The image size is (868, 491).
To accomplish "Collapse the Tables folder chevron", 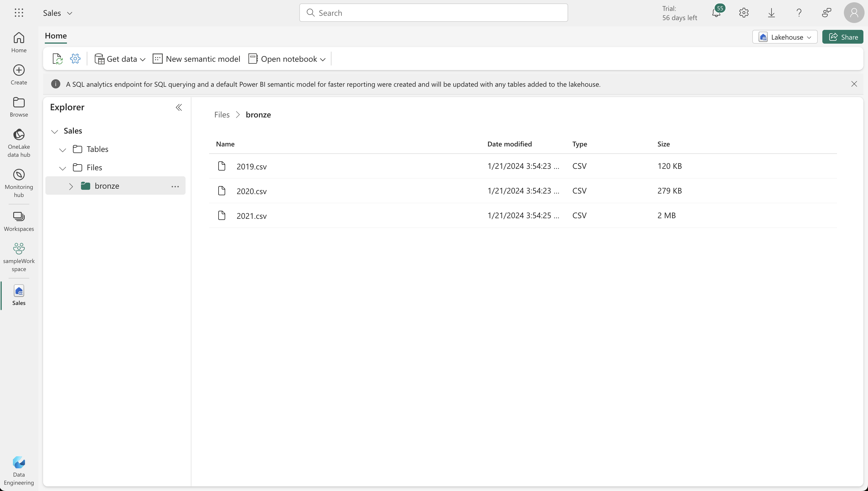I will pyautogui.click(x=62, y=150).
